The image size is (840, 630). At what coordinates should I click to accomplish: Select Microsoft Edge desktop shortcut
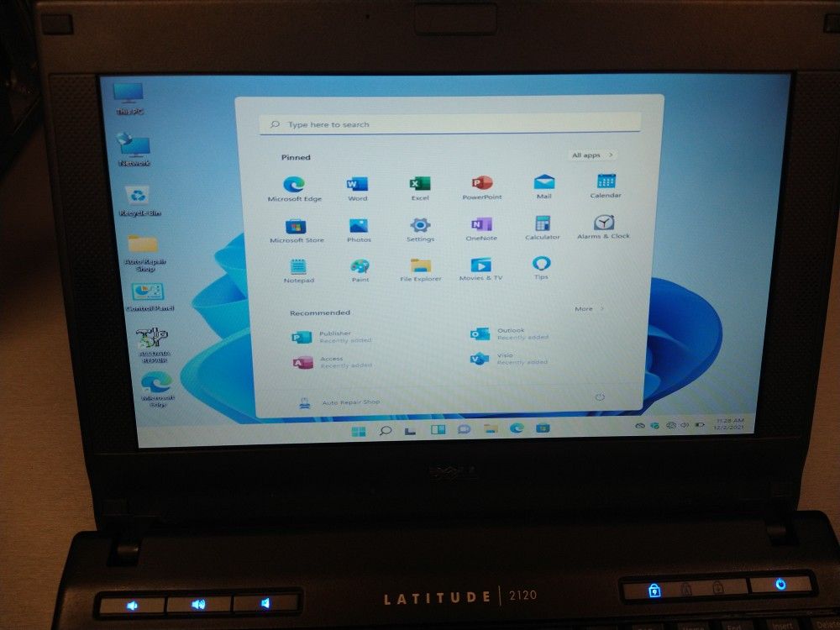157,390
